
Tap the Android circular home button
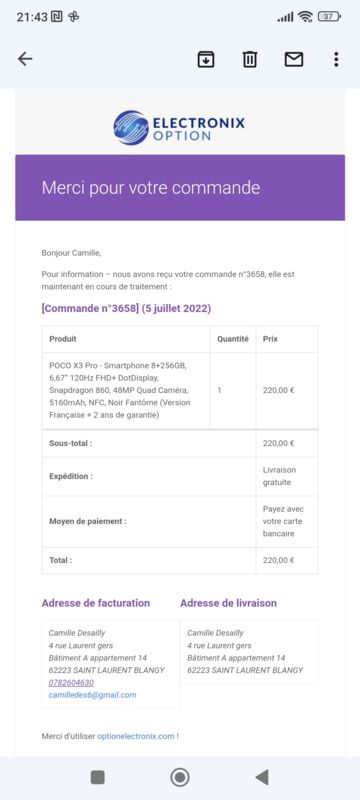(x=179, y=777)
